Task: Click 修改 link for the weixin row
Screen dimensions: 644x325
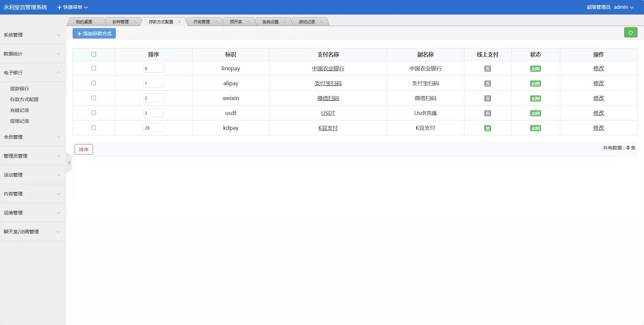Action: 598,98
